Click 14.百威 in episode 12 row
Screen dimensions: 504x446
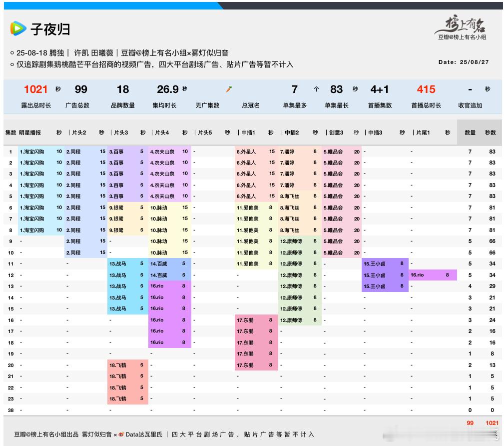point(158,275)
